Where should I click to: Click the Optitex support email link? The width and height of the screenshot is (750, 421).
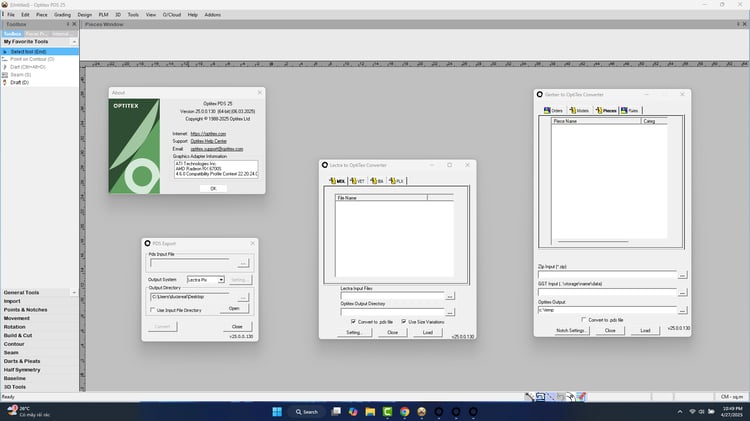point(217,149)
